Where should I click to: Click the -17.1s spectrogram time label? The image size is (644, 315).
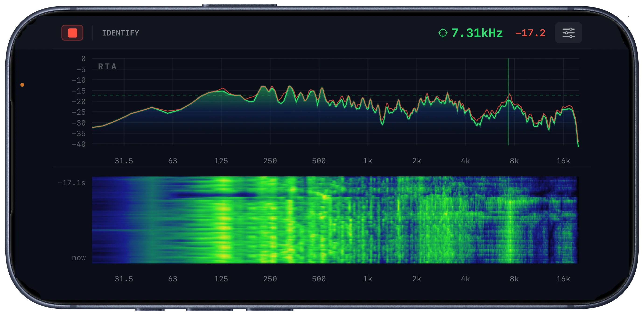click(71, 183)
